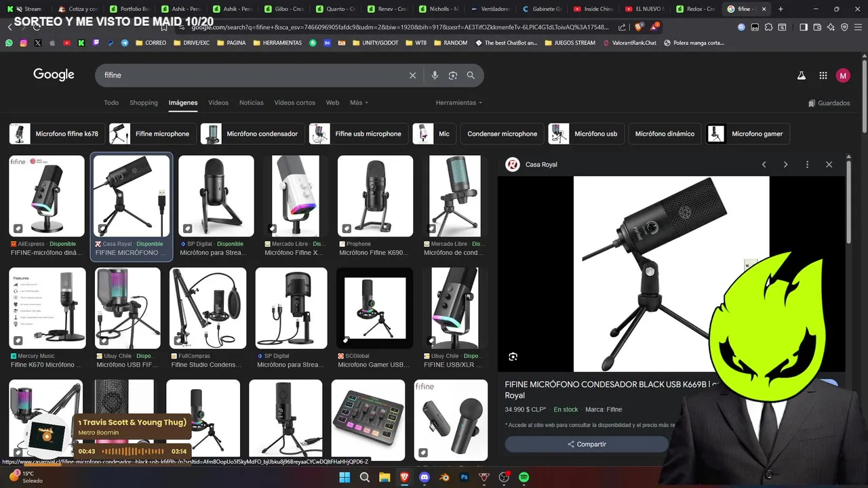The image size is (868, 488).
Task: Open Photoshop from the taskbar
Action: (465, 477)
